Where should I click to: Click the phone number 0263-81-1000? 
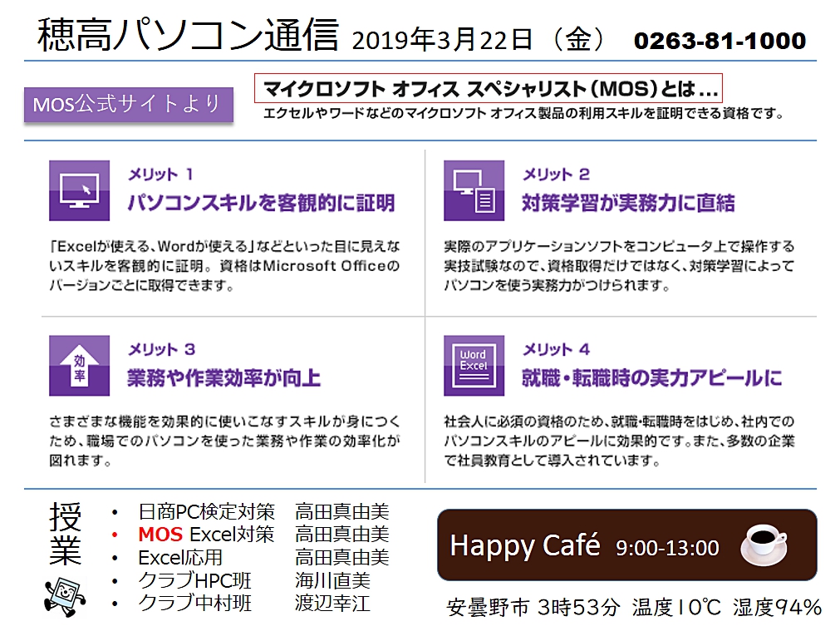[719, 41]
